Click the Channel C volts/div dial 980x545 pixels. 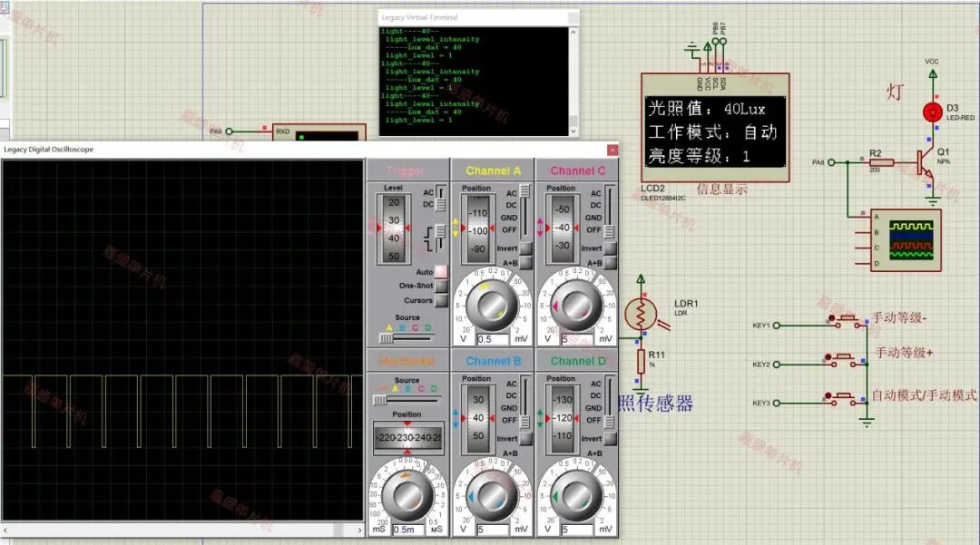(x=576, y=306)
